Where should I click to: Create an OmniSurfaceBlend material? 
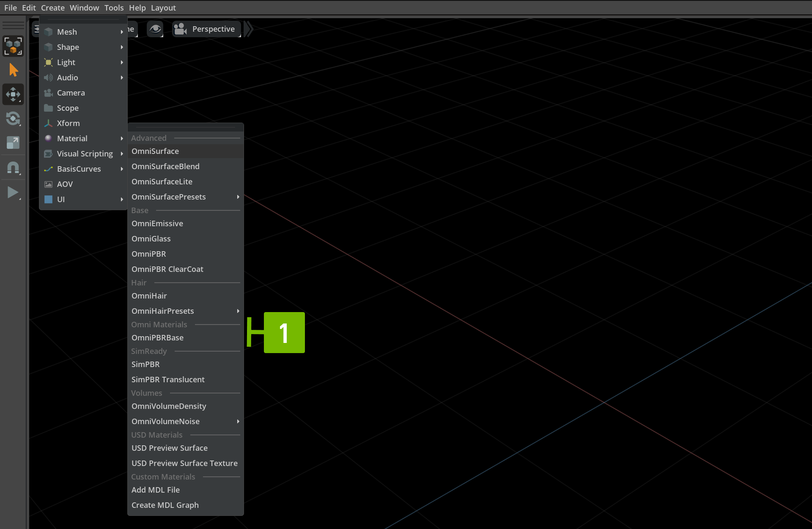click(x=186, y=166)
